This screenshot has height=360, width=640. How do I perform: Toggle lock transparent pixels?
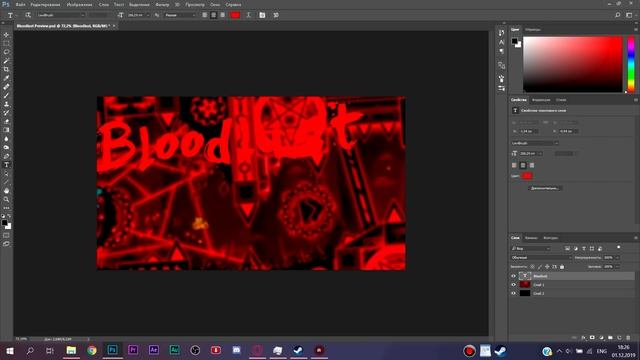[532, 267]
